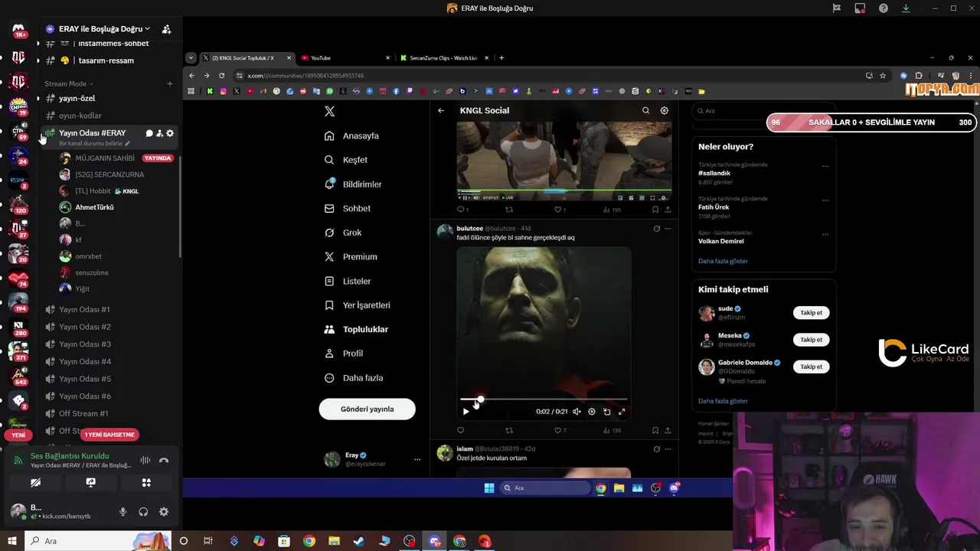This screenshot has width=980, height=551.
Task: Like the bulutcee post with 7 likes
Action: tap(560, 430)
